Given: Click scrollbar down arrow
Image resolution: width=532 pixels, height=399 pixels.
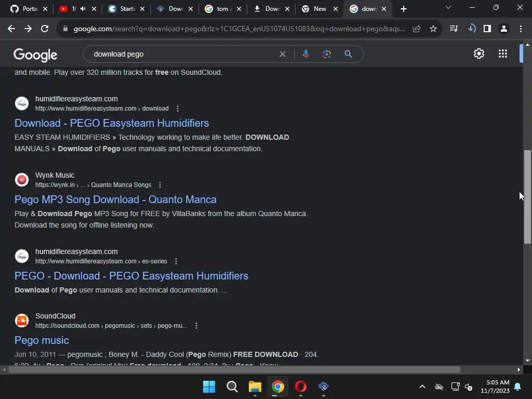Looking at the screenshot, I should pos(527,361).
